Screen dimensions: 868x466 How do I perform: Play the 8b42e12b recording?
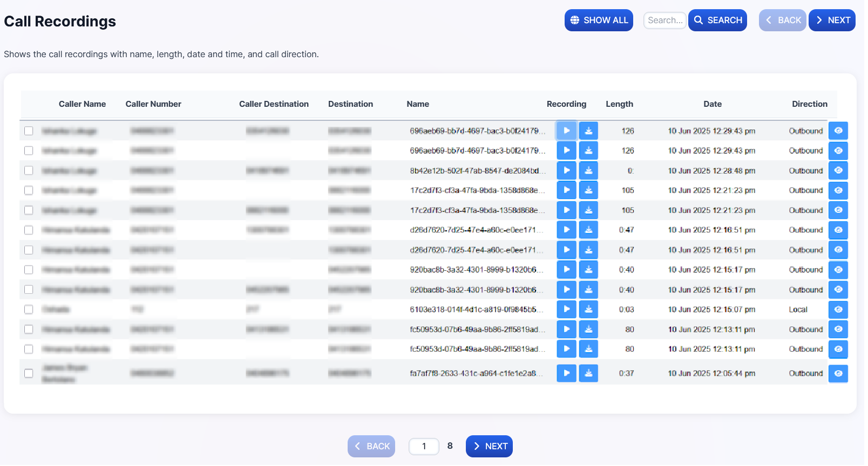566,170
